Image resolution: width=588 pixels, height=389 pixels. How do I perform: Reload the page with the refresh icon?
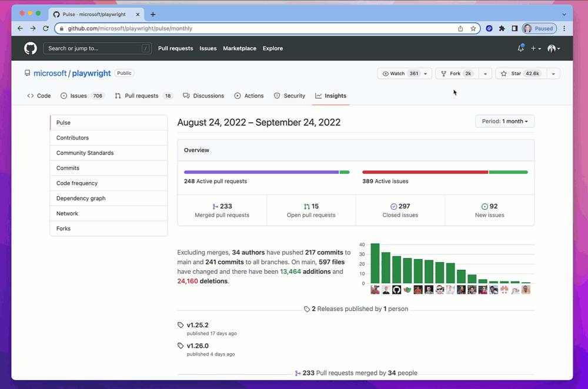pyautogui.click(x=46, y=28)
